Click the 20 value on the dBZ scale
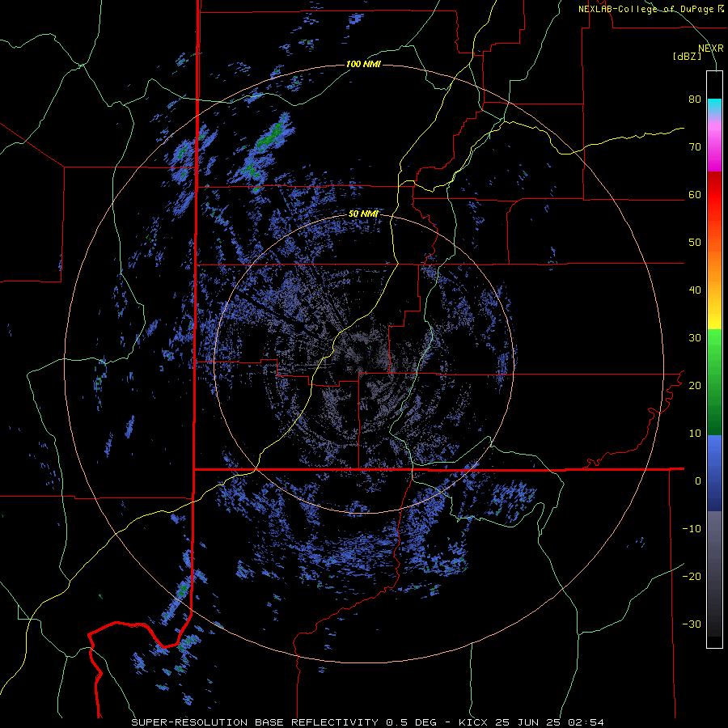Screen dimensions: 728x728 [x=695, y=386]
